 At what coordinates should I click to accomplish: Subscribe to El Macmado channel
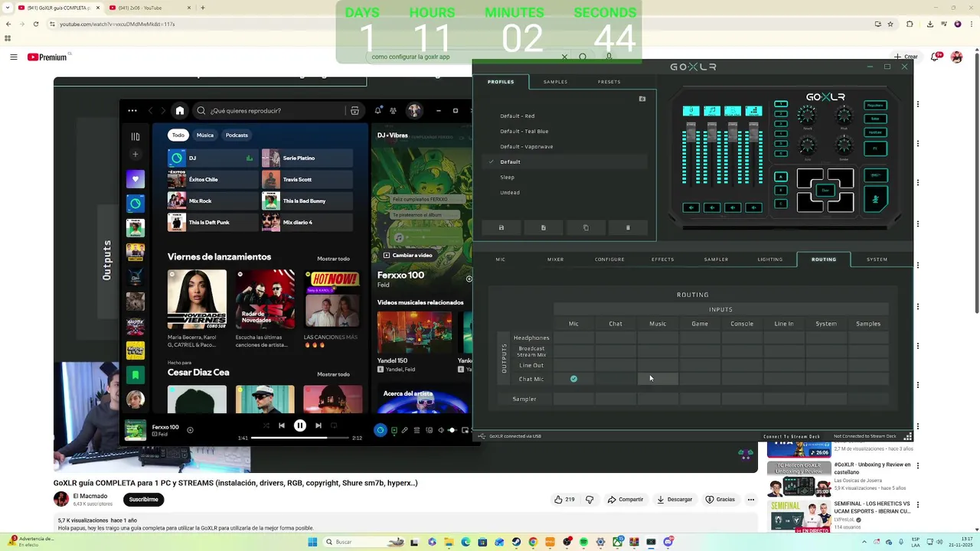pyautogui.click(x=143, y=500)
